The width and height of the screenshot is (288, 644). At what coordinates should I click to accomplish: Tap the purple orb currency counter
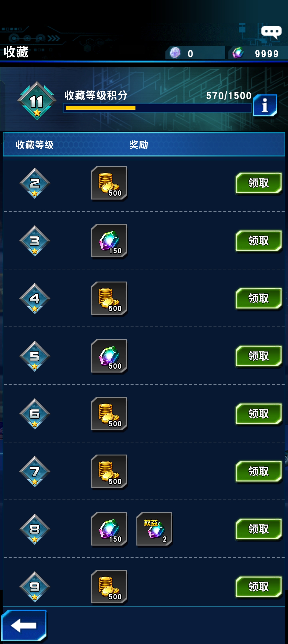click(x=195, y=53)
